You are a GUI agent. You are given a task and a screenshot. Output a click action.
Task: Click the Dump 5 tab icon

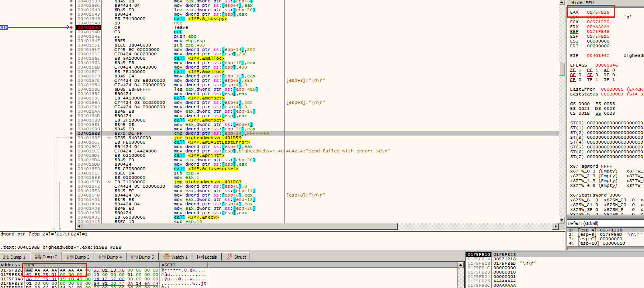135,257
